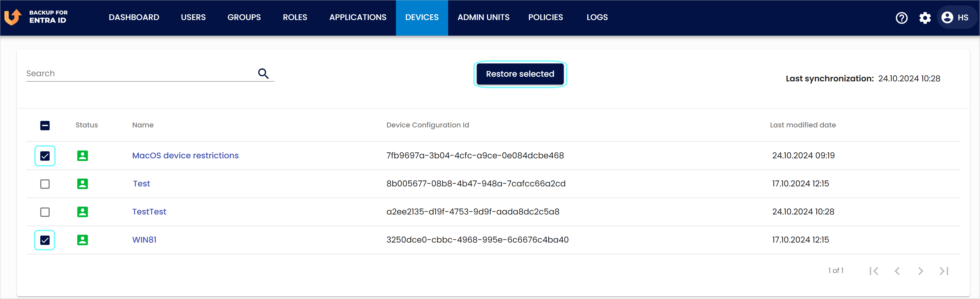The image size is (980, 299).
Task: Check the TestTest row checkbox
Action: tap(45, 212)
